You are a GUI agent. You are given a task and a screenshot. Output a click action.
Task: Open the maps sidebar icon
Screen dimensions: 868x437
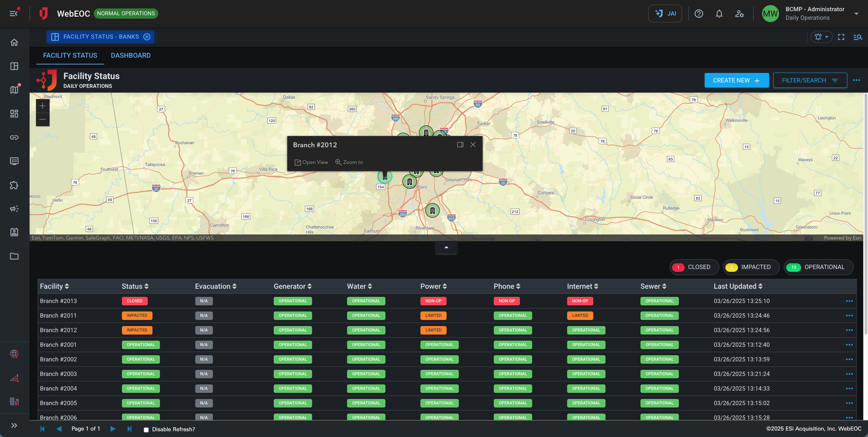coord(14,90)
